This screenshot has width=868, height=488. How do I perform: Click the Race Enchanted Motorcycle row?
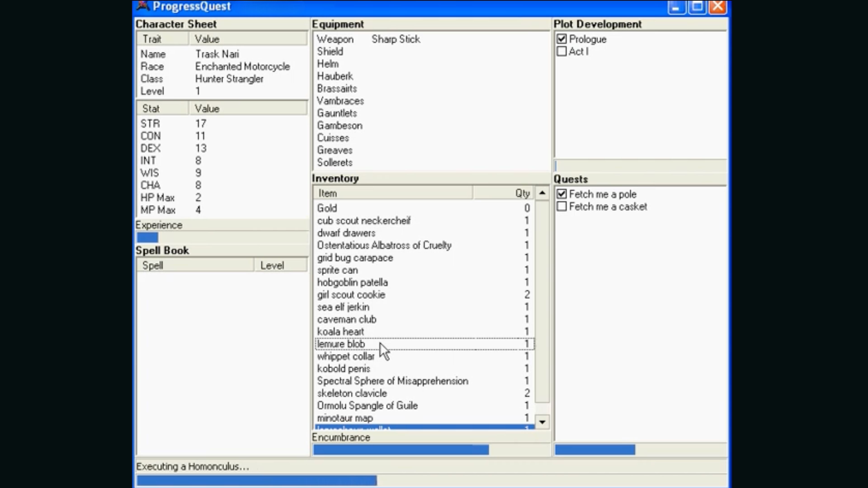click(222, 66)
